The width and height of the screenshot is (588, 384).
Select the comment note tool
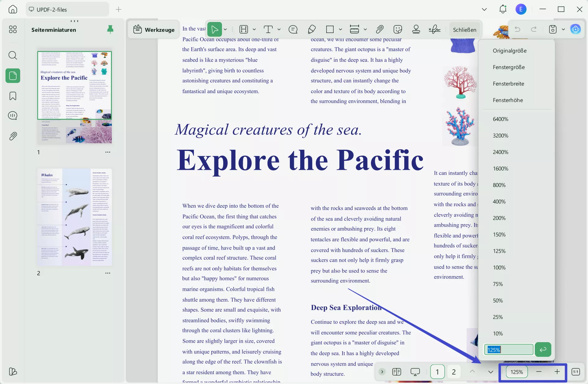coord(293,29)
